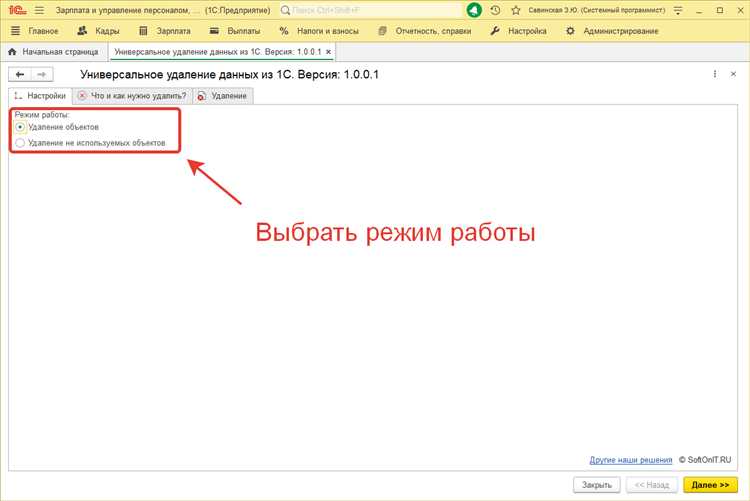Open the form's more options menu (three dots)
750x501 pixels.
(715, 74)
